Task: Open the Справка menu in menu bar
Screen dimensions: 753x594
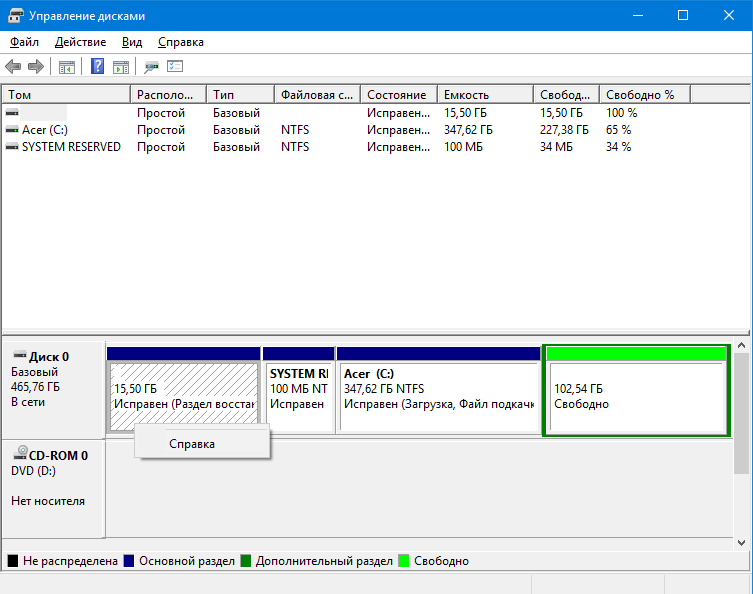Action: [181, 42]
